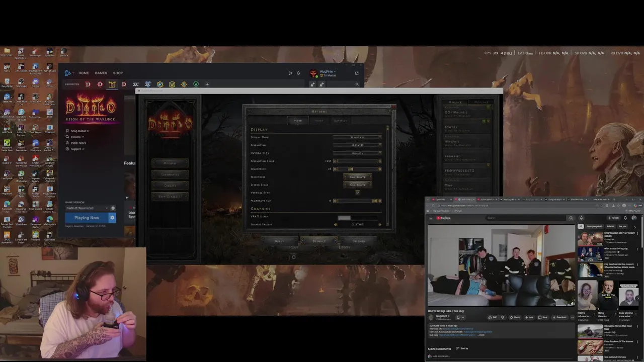Select the green WoW Classic favorites icon
The image size is (644, 362).
pyautogui.click(x=196, y=84)
